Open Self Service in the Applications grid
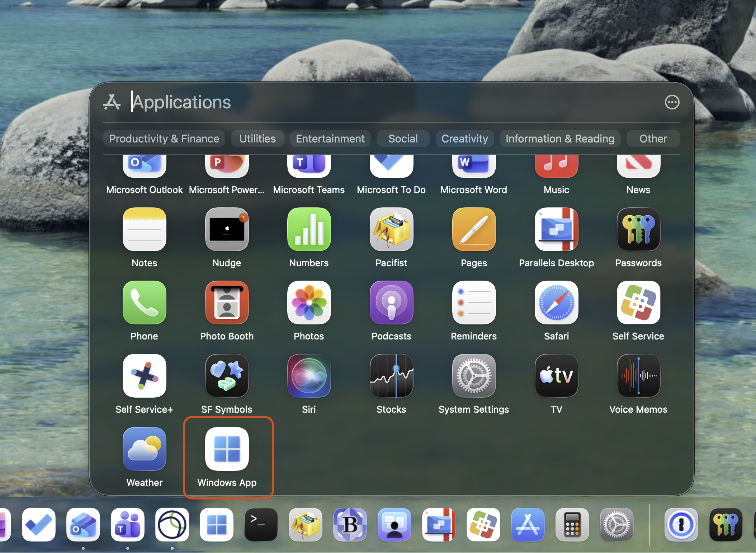This screenshot has height=553, width=756. click(639, 303)
